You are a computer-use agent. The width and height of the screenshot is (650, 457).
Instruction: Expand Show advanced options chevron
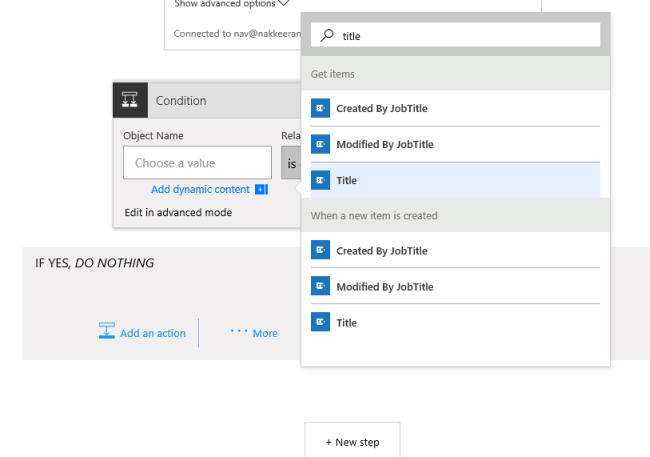coord(284,4)
